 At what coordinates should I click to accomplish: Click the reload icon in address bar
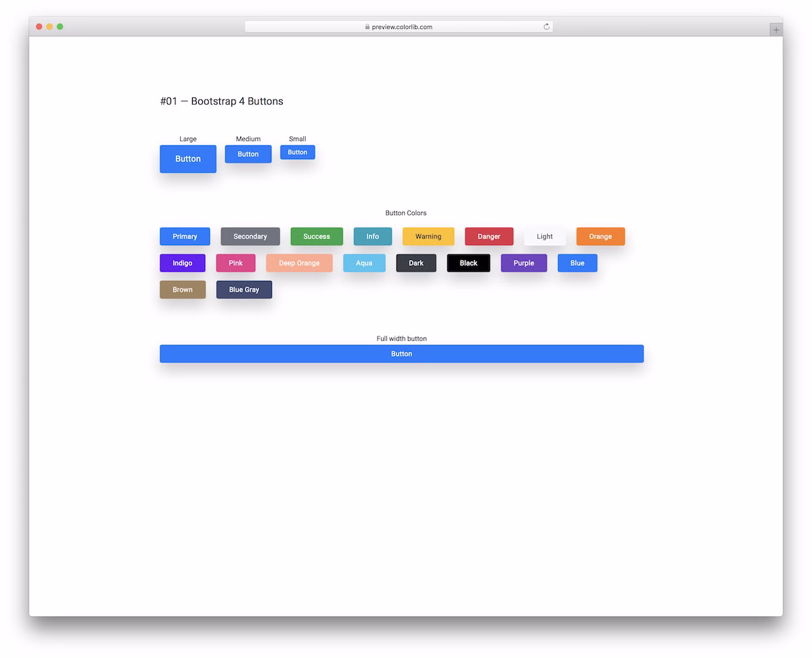(x=546, y=27)
